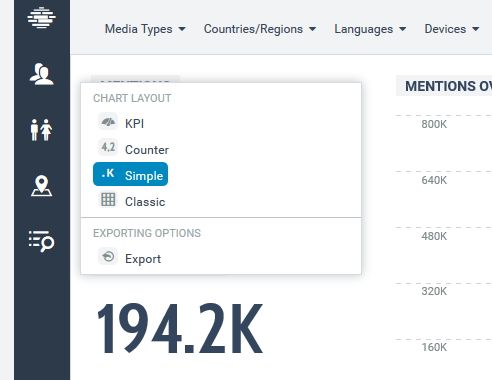
Task: Click the 480K axis label
Action: [434, 236]
